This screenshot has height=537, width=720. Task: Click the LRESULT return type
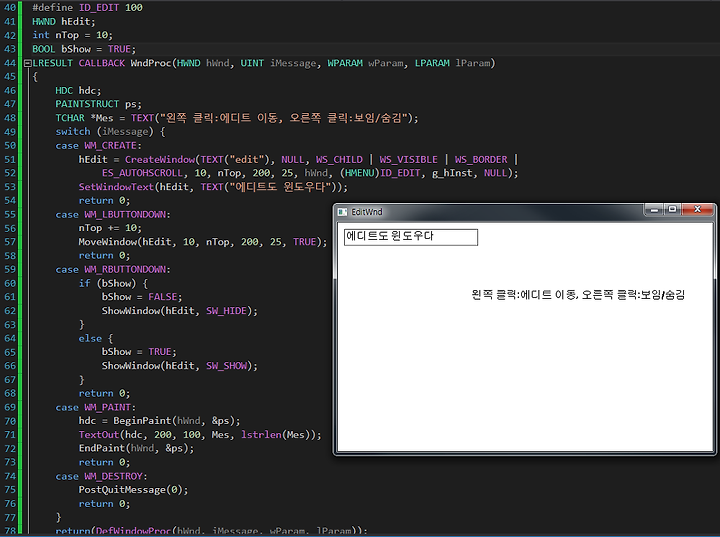(x=52, y=63)
